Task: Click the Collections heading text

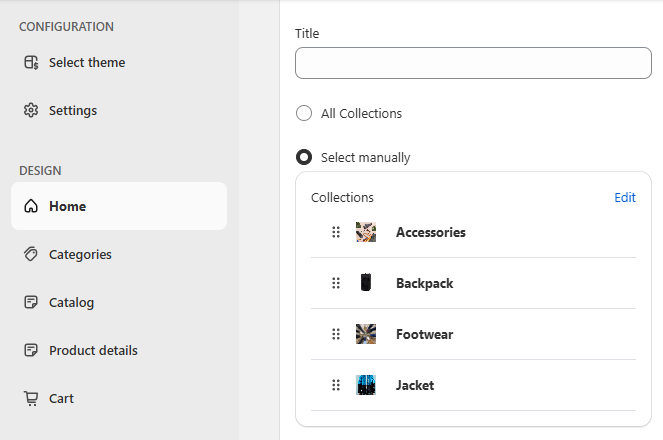Action: (x=342, y=197)
